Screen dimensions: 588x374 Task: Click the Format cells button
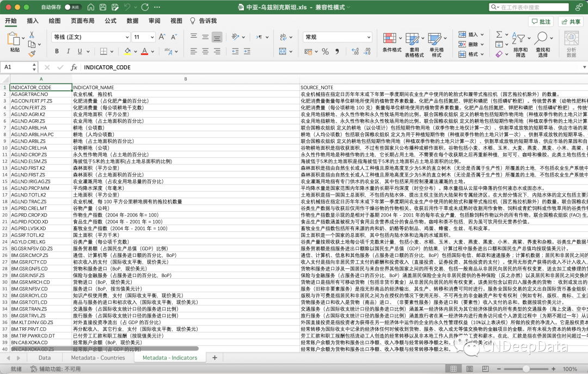(471, 54)
